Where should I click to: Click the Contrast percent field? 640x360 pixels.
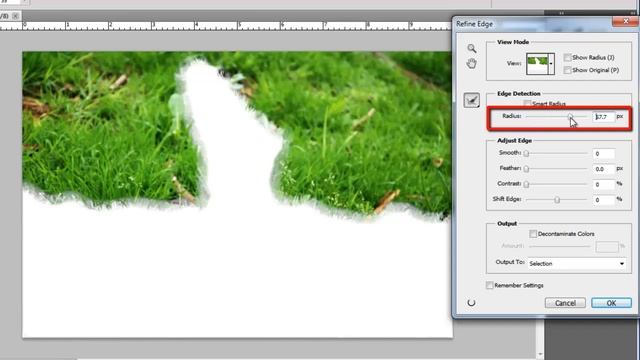point(604,184)
